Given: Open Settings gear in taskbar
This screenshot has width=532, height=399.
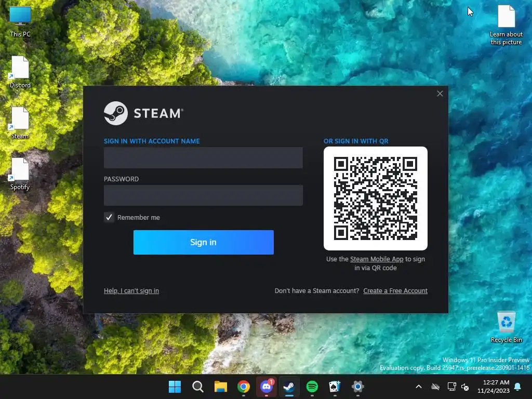Looking at the screenshot, I should pyautogui.click(x=357, y=387).
